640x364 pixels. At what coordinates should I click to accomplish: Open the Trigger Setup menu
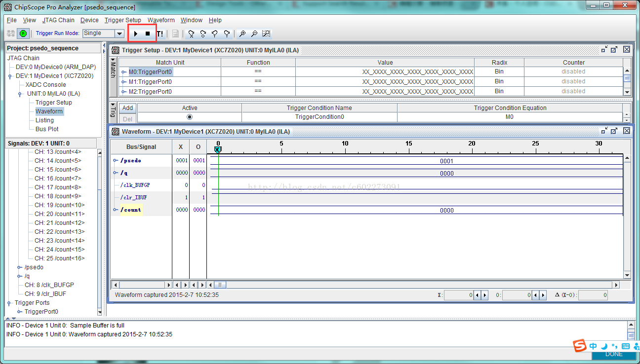[x=123, y=20]
